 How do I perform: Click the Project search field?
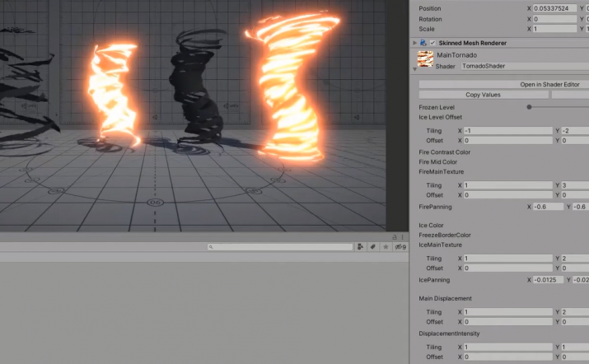280,247
